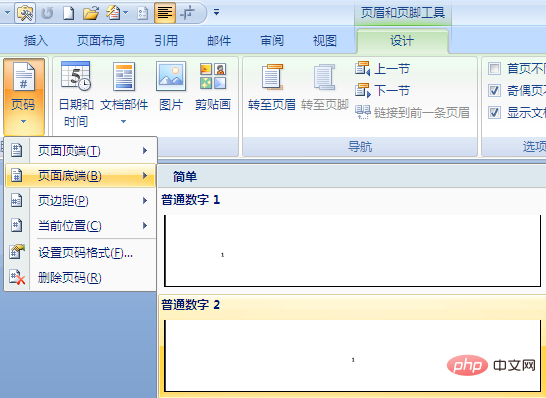Choose 页面顶端(T) menu entry
Viewport: 546px width, 398px height.
click(80, 150)
